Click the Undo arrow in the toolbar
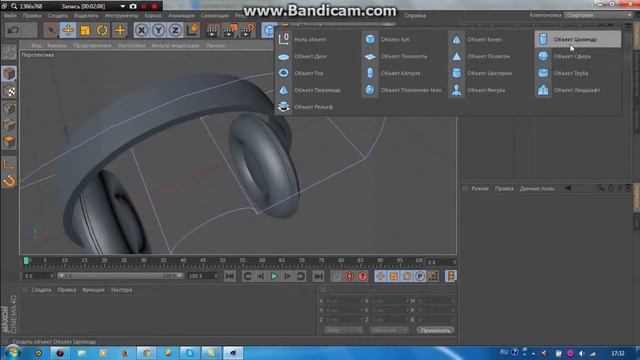 point(13,30)
